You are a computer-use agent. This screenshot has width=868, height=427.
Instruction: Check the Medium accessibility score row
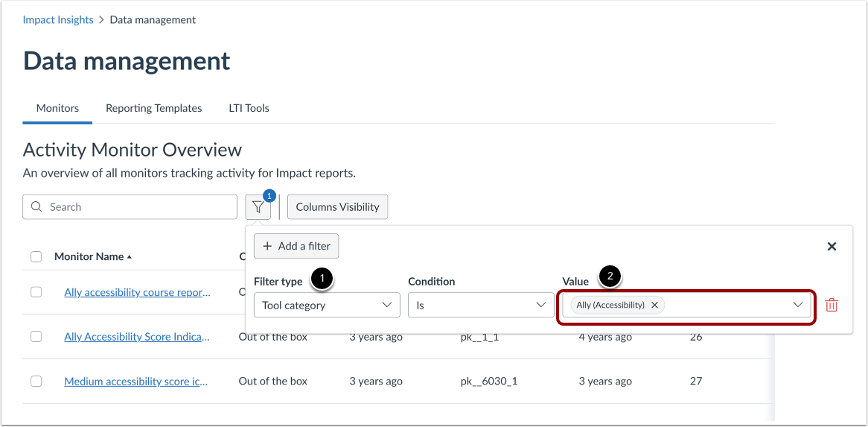point(36,381)
